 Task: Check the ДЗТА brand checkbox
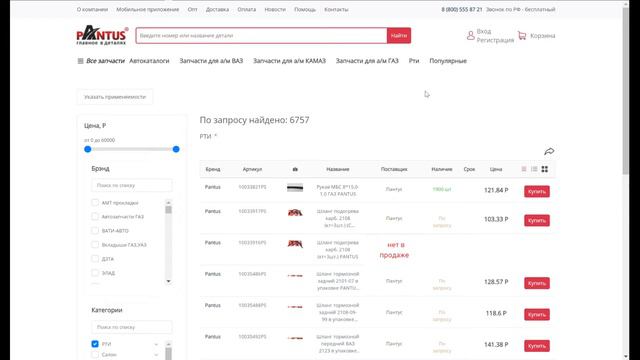(x=95, y=259)
